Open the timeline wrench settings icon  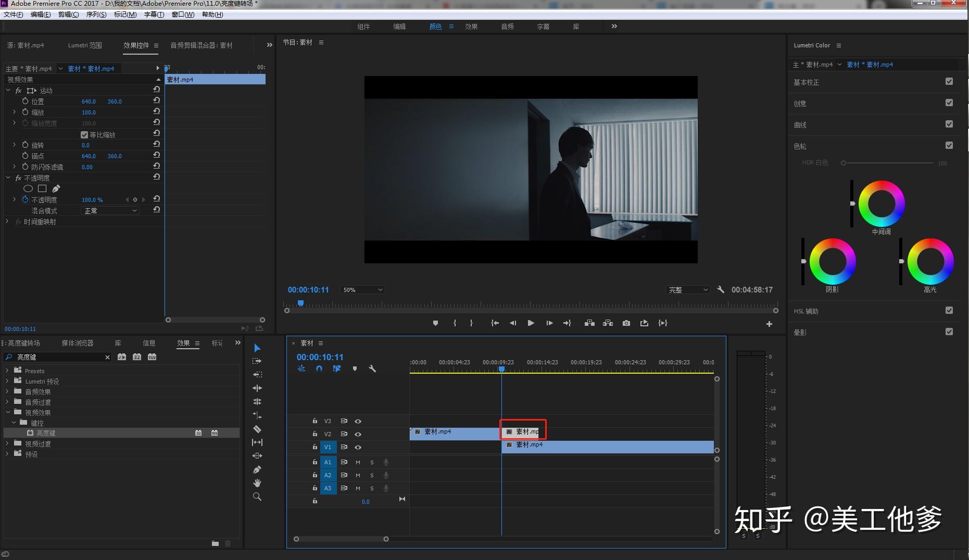tap(372, 368)
